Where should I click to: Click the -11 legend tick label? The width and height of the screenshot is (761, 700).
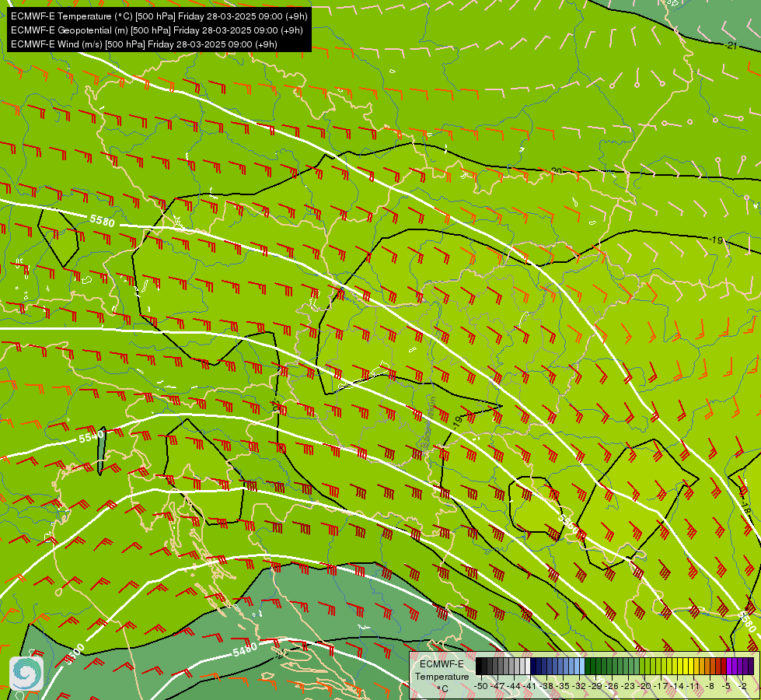pyautogui.click(x=694, y=686)
